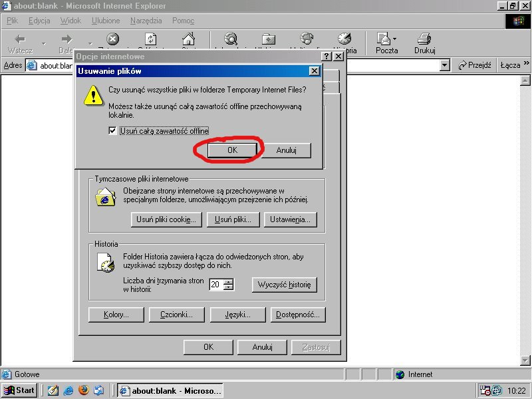Click the refresh page toolbar icon
Viewport: 532px width, 399px height.
[151, 39]
